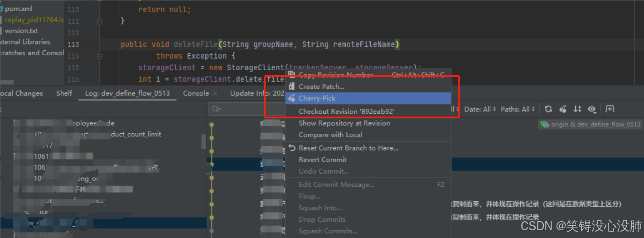The width and height of the screenshot is (644, 238).
Task: Click the origin & dev_define_flow_0513 branch tag
Action: [x=590, y=124]
